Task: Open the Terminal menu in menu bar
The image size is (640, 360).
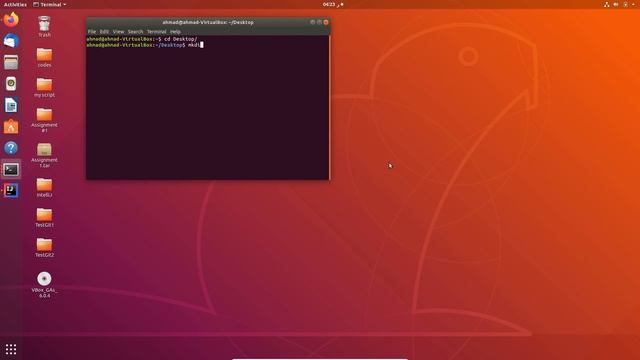Action: pyautogui.click(x=157, y=31)
